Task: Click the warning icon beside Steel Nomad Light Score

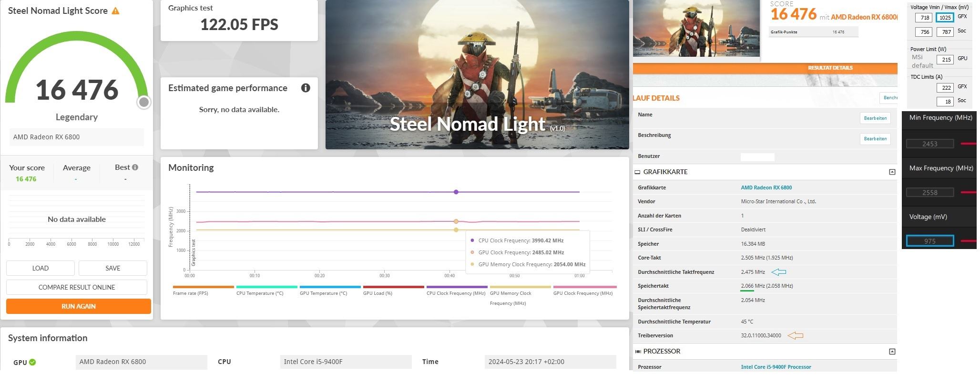Action: 115,11
